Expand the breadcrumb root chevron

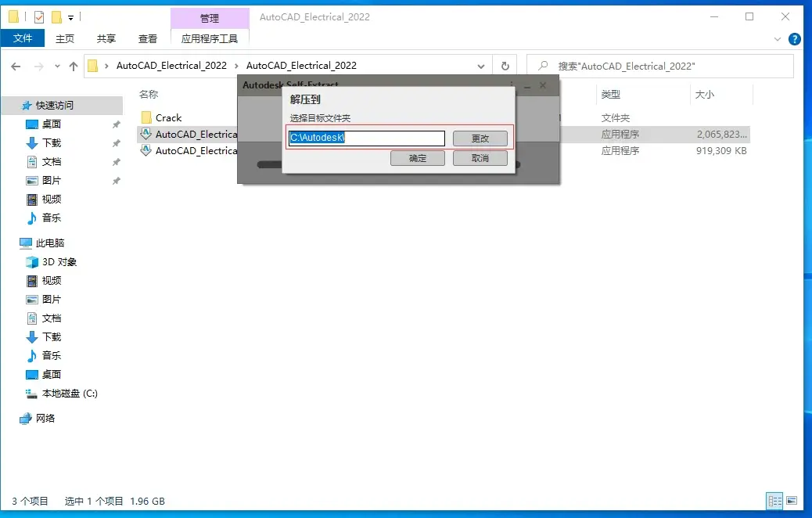coord(106,67)
